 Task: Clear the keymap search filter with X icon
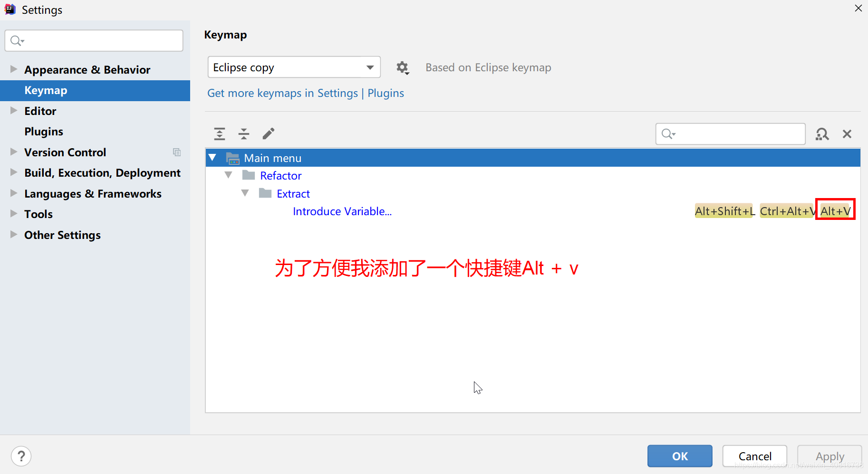[x=847, y=134]
